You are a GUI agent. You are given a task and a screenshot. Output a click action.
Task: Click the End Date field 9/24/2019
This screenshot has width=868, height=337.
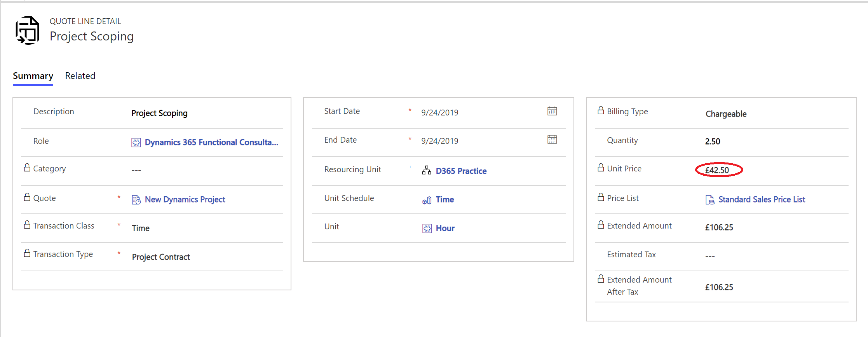point(440,141)
